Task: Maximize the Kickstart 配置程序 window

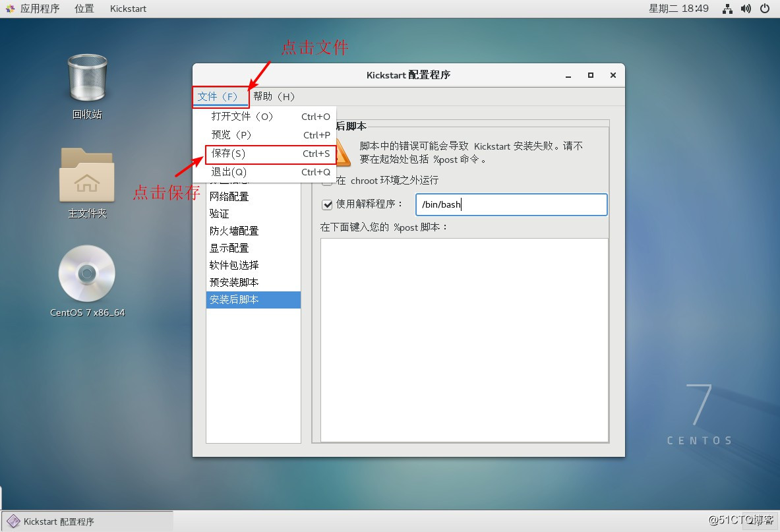Action: pyautogui.click(x=591, y=75)
